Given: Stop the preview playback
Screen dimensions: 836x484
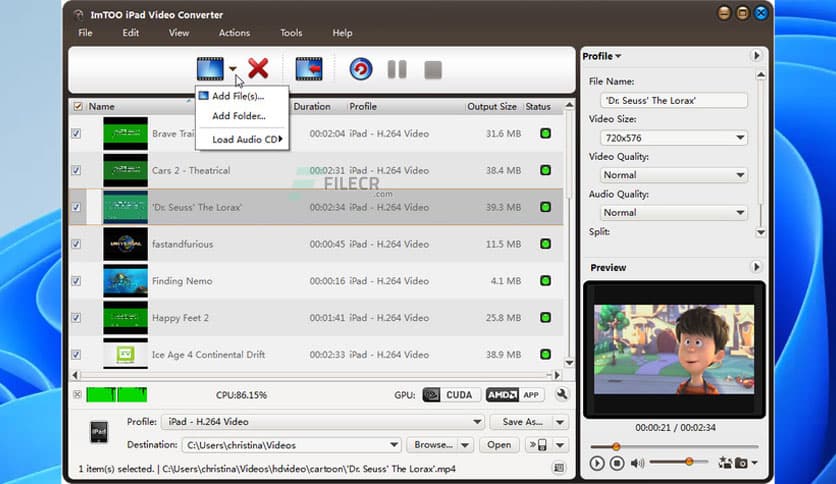Looking at the screenshot, I should pyautogui.click(x=617, y=463).
